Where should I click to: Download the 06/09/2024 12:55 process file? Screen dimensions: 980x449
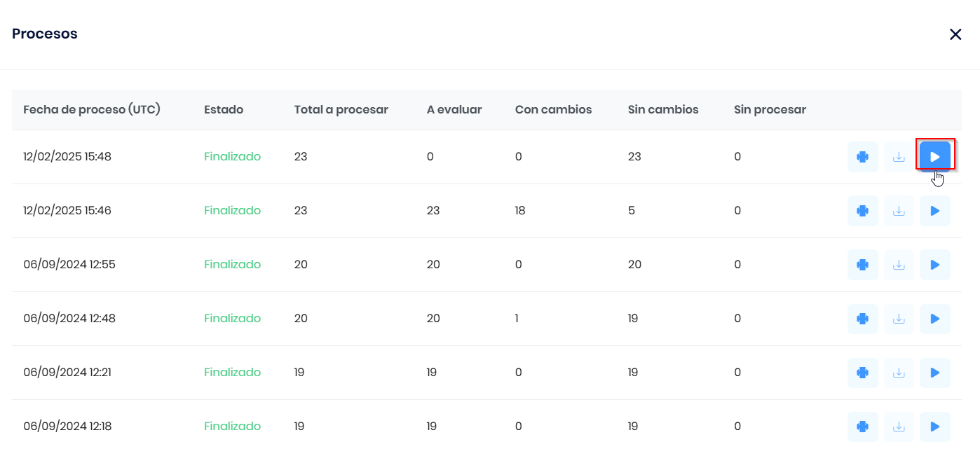[x=899, y=265]
